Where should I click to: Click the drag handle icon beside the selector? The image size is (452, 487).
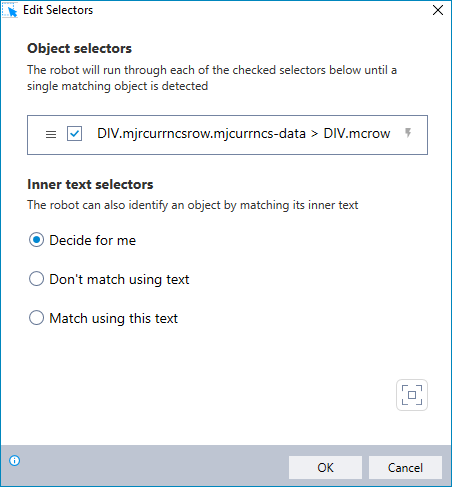click(51, 134)
